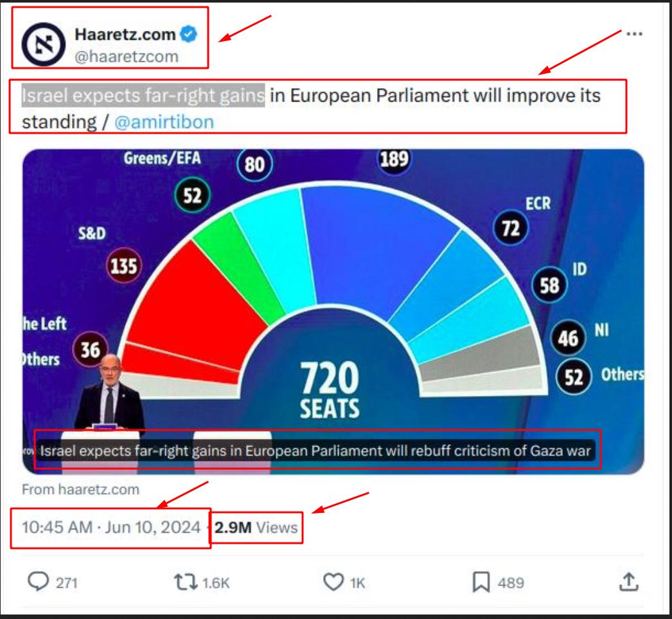The width and height of the screenshot is (672, 619).
Task: Click the reply speech bubble icon
Action: point(39,582)
